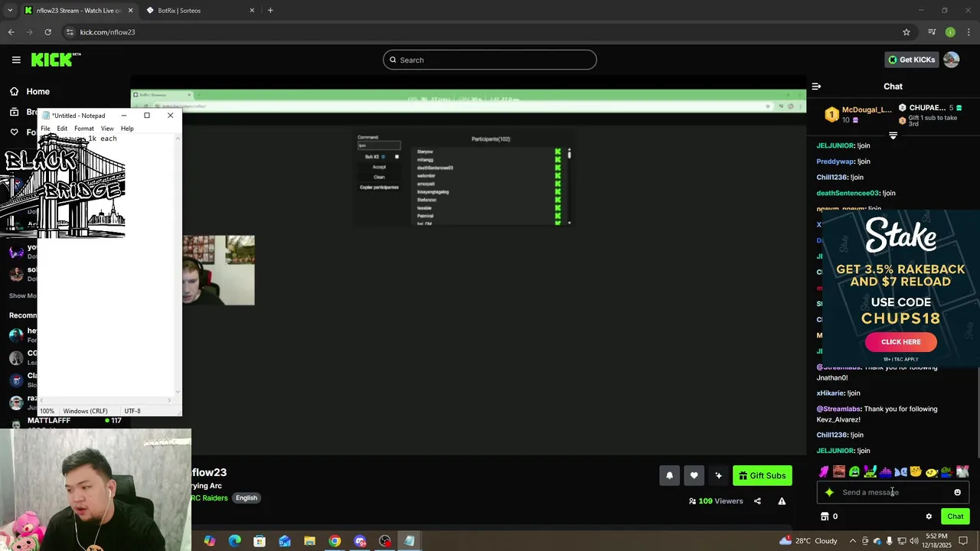
Task: Click the Get KICKs button
Action: [x=911, y=60]
